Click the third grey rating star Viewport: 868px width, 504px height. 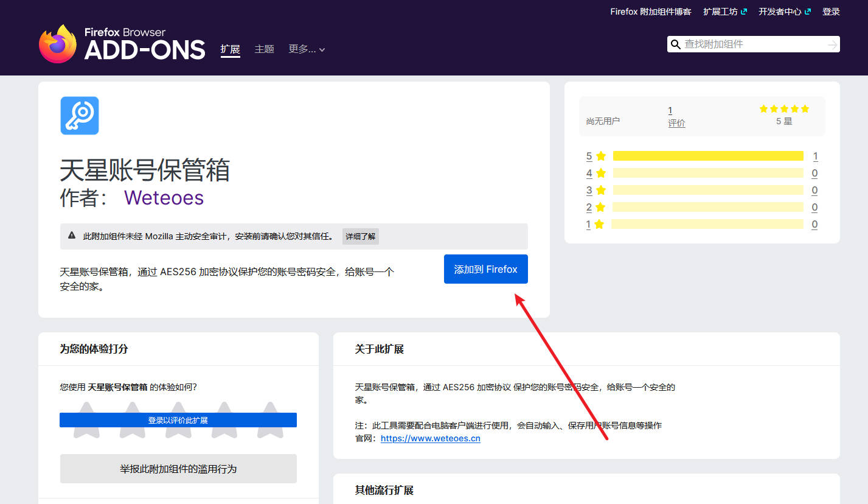click(x=178, y=420)
